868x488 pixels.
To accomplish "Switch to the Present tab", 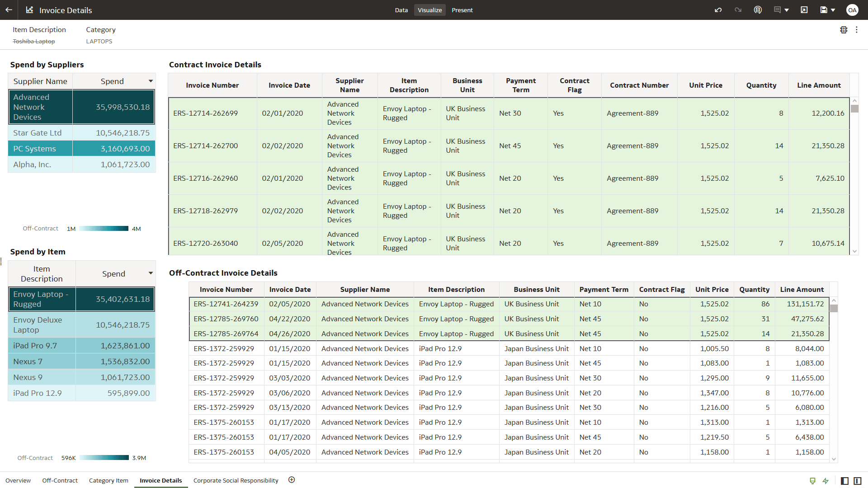I will tap(462, 9).
